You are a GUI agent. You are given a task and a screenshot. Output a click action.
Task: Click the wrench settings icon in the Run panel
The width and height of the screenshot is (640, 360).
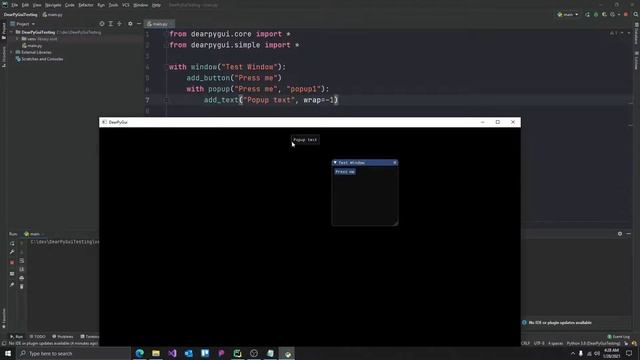pos(12,252)
